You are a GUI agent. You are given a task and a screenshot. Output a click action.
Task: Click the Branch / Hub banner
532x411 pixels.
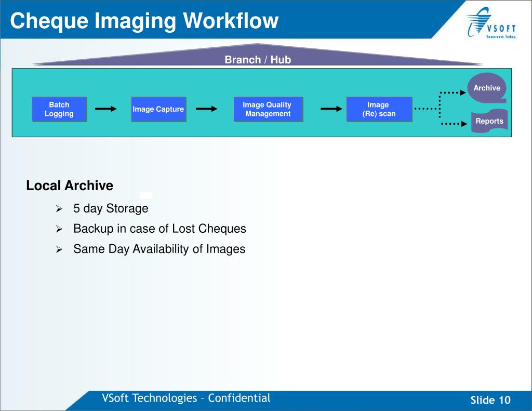(x=258, y=55)
